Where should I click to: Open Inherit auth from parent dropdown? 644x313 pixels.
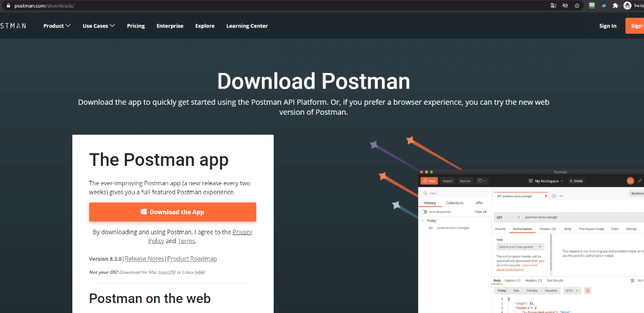[x=520, y=247]
